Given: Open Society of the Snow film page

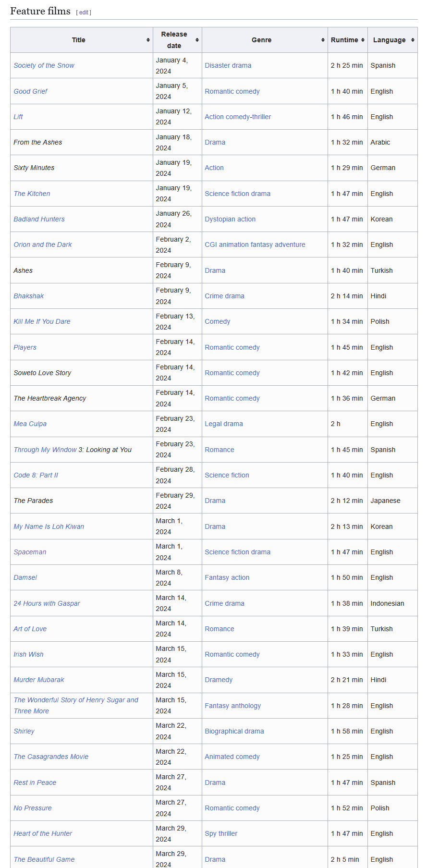Looking at the screenshot, I should pyautogui.click(x=44, y=66).
